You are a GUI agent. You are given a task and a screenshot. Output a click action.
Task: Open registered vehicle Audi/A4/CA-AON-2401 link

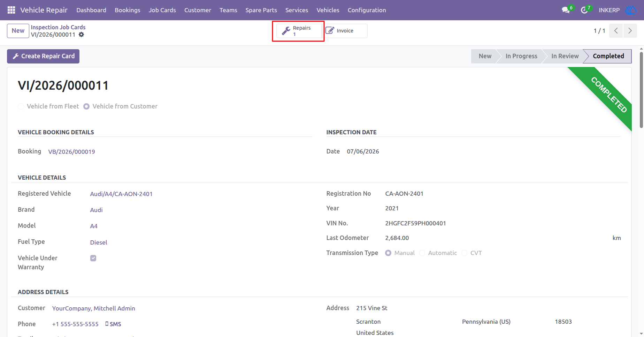click(121, 194)
